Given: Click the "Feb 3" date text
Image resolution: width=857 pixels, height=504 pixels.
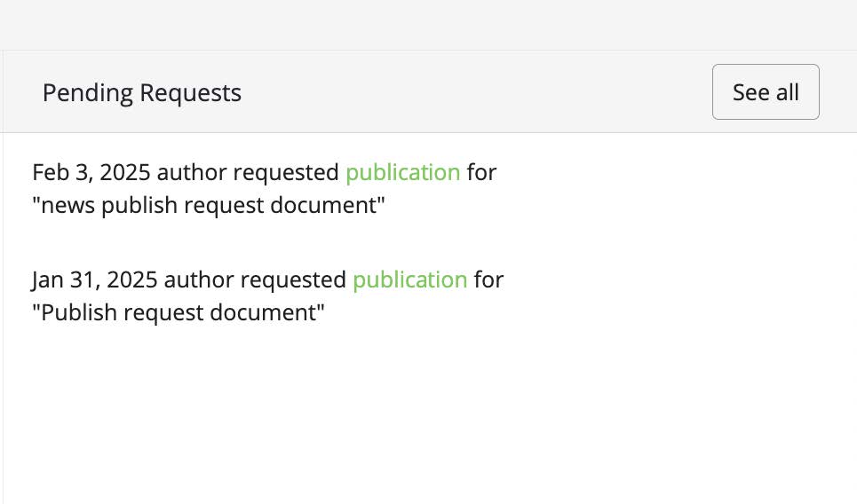Looking at the screenshot, I should pos(58,172).
